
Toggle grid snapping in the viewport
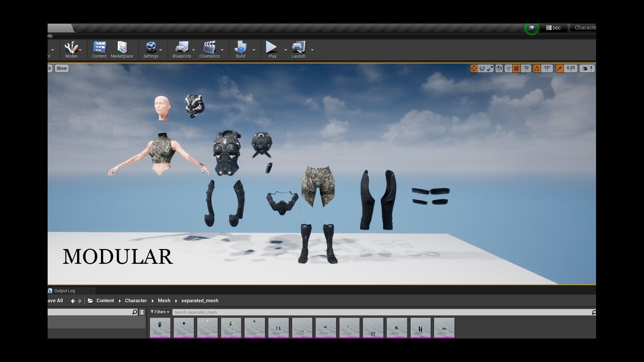[x=517, y=68]
